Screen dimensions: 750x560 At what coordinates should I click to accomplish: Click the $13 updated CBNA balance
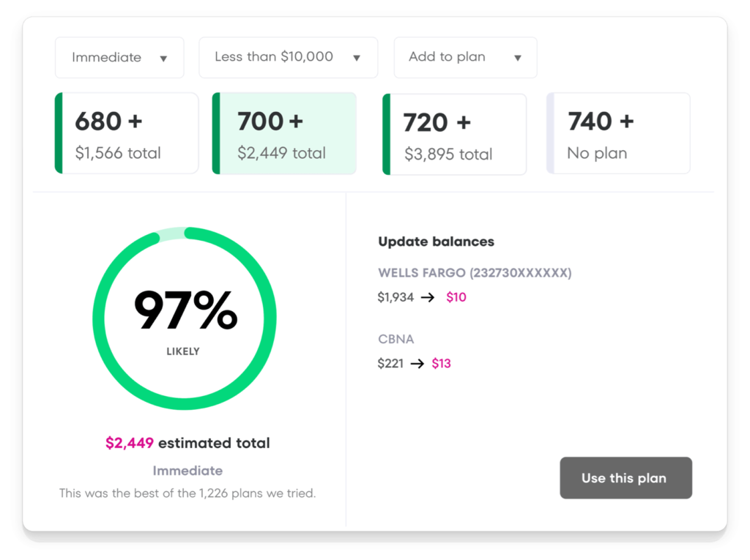(442, 363)
